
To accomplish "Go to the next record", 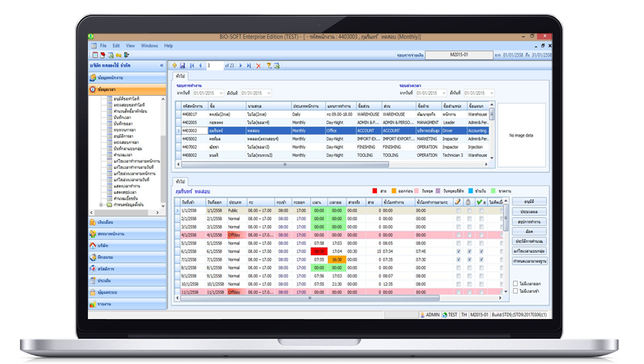I will 241,66.
